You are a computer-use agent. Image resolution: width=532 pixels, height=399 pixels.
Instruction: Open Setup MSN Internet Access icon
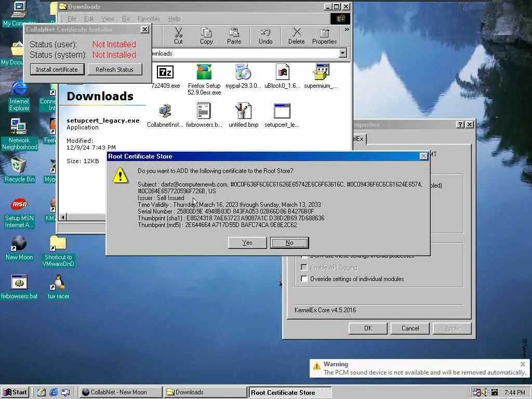pos(19,213)
